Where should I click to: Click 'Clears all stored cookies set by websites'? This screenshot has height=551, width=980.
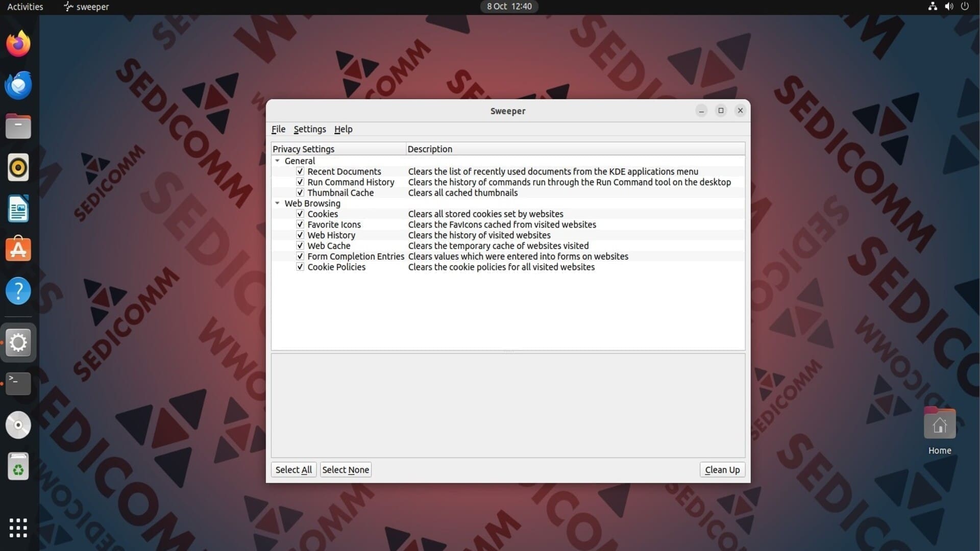(x=486, y=214)
